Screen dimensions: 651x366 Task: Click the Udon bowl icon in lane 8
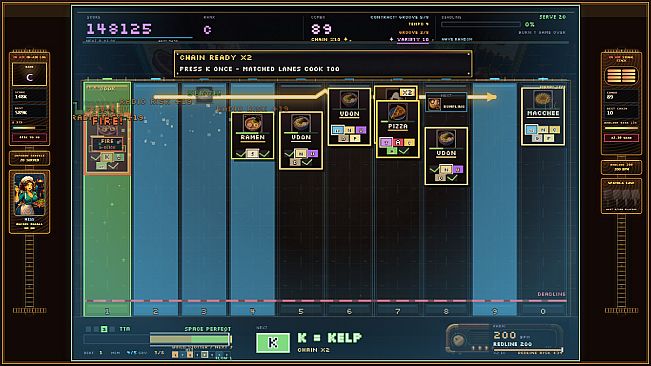[446, 139]
